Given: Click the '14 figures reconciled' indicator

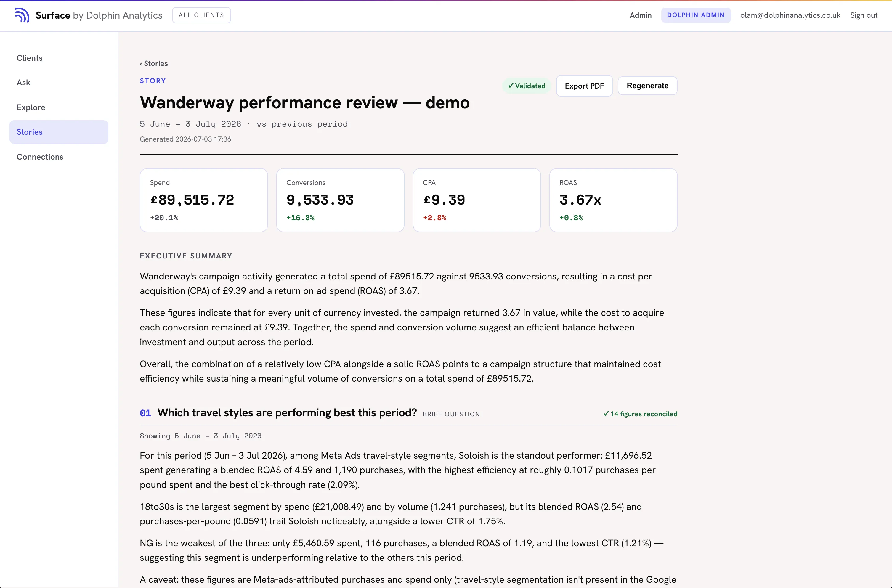Looking at the screenshot, I should (640, 414).
